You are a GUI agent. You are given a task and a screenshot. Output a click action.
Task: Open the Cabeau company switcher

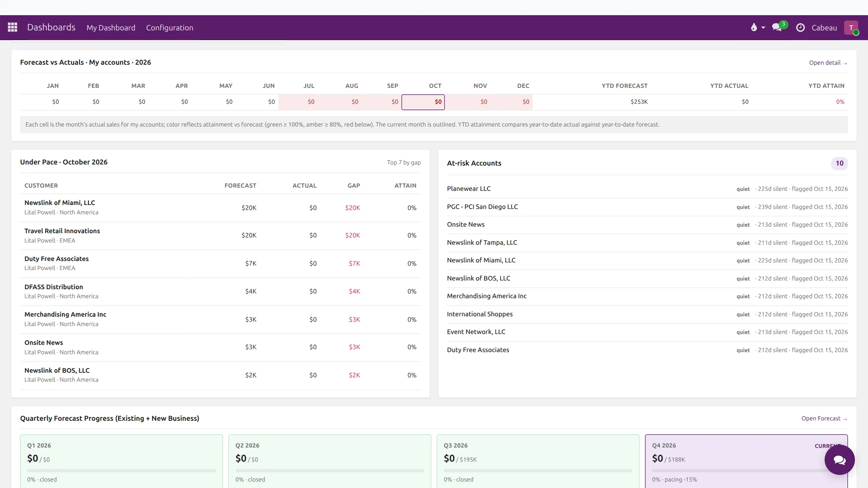click(824, 27)
